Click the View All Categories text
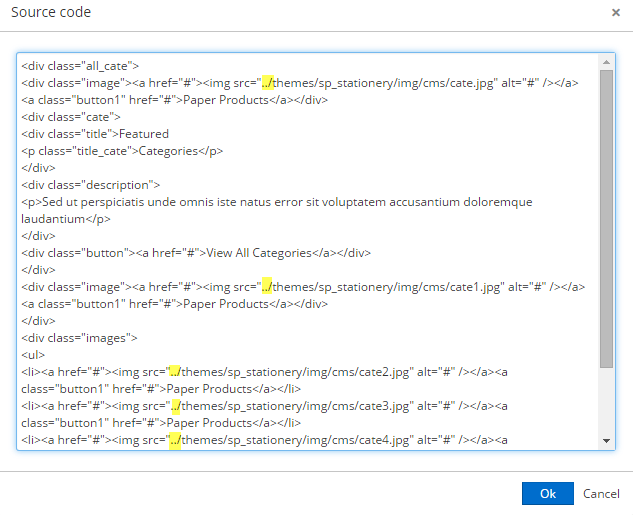633x515 pixels. click(x=259, y=253)
